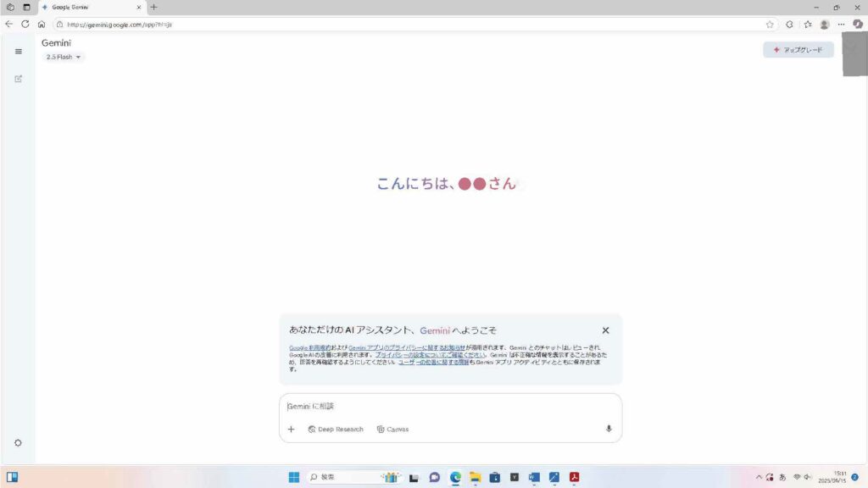This screenshot has width=868, height=488.
Task: Click the アップグレード upgrade button
Action: coord(798,50)
